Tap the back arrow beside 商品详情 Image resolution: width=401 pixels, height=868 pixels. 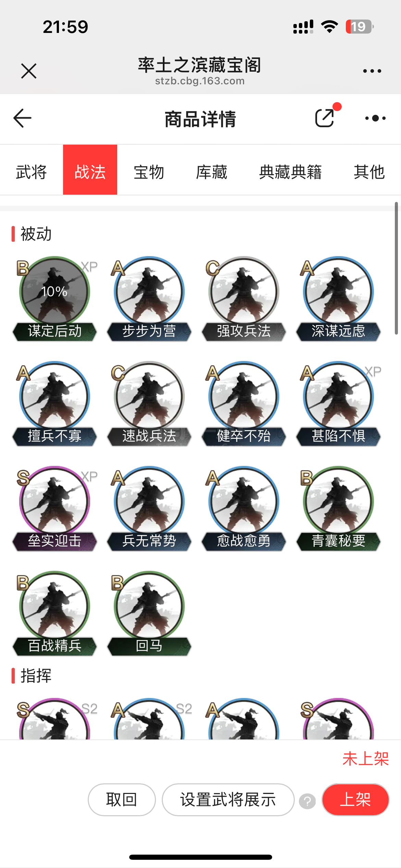tap(22, 118)
